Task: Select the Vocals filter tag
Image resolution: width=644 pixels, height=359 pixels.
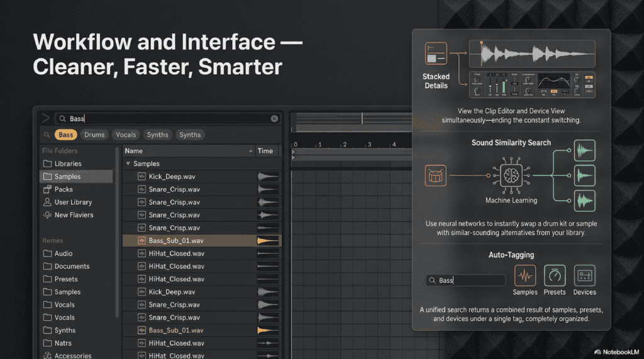Action: pyautogui.click(x=126, y=135)
